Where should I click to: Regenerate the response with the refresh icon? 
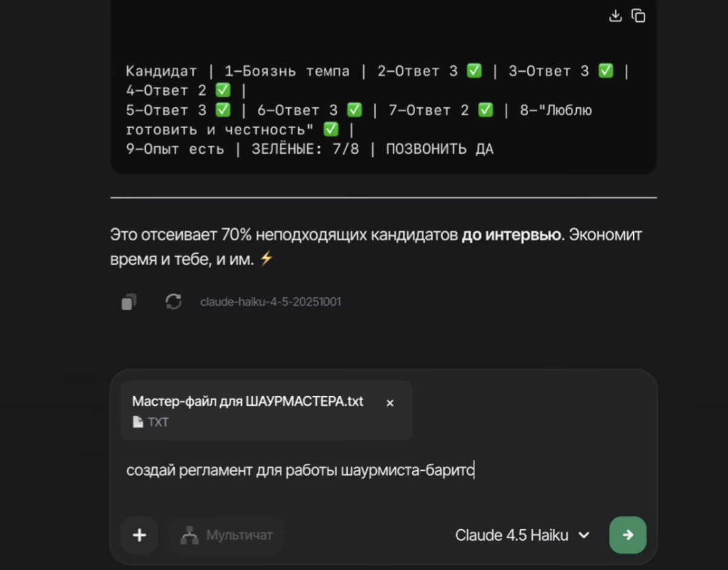174,301
